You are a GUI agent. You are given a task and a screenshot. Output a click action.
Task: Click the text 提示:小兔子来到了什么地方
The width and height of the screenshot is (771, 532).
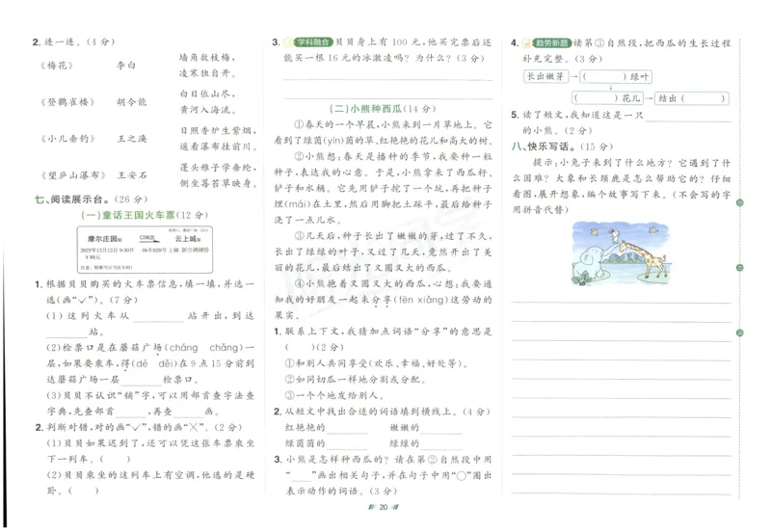(602, 163)
